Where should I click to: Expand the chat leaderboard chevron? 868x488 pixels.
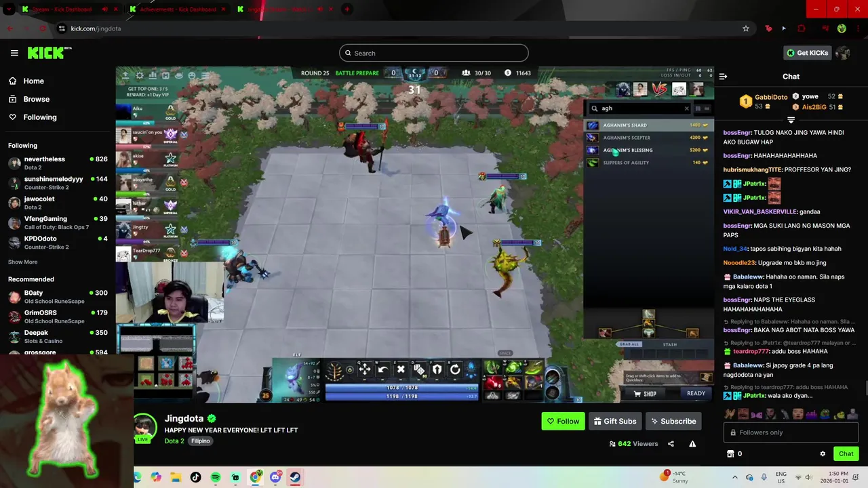[x=791, y=120]
